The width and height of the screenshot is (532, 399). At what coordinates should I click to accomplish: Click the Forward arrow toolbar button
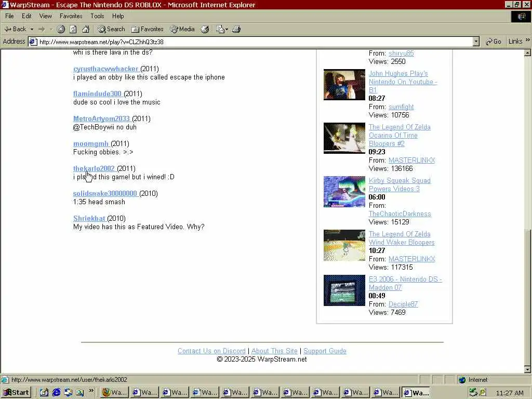42,29
